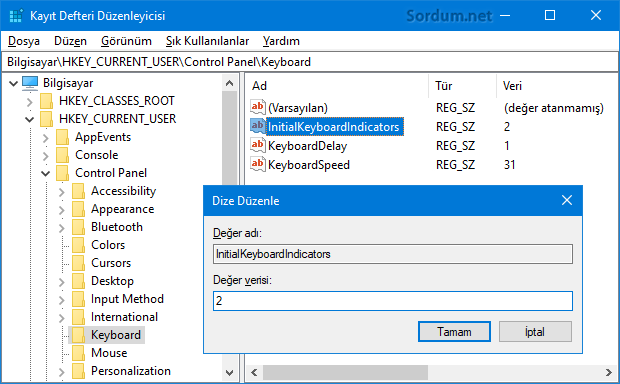Viewport: 620px width, 384px height.
Task: Collapse the Bilgisayar tree root
Action: point(13,83)
